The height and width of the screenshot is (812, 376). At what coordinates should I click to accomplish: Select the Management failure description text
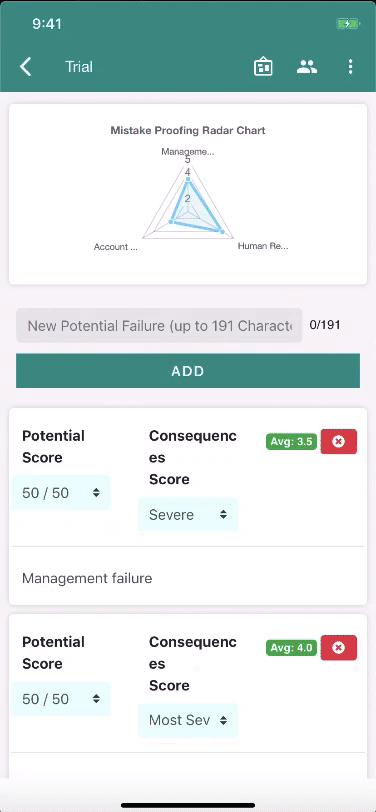[87, 578]
